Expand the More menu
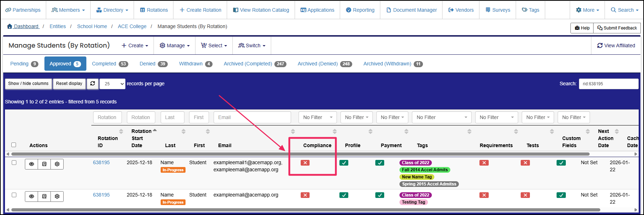 pyautogui.click(x=587, y=10)
